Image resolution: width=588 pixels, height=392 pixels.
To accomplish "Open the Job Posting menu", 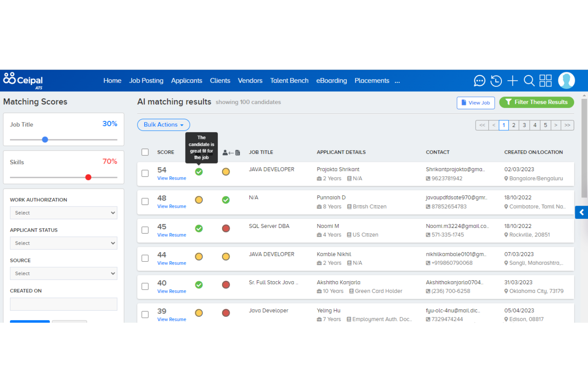I will (146, 81).
